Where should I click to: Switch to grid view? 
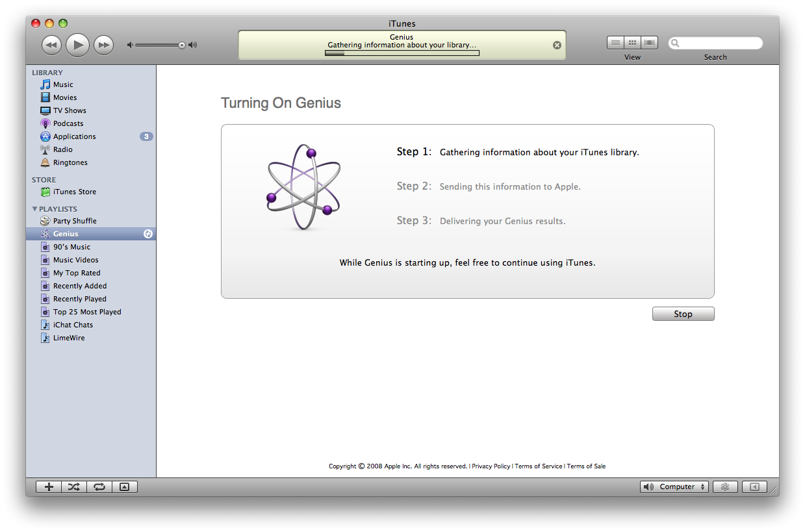pos(632,43)
